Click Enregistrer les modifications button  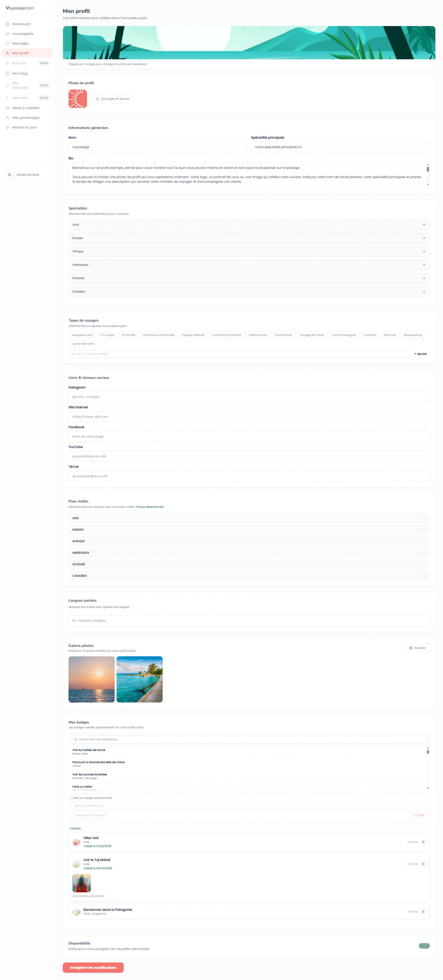[x=93, y=968]
